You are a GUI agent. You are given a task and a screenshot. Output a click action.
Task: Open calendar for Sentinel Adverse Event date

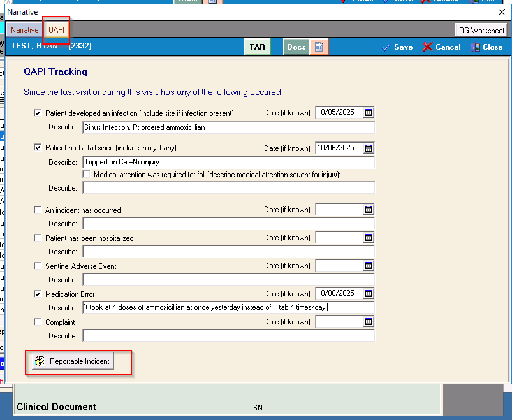coord(369,266)
